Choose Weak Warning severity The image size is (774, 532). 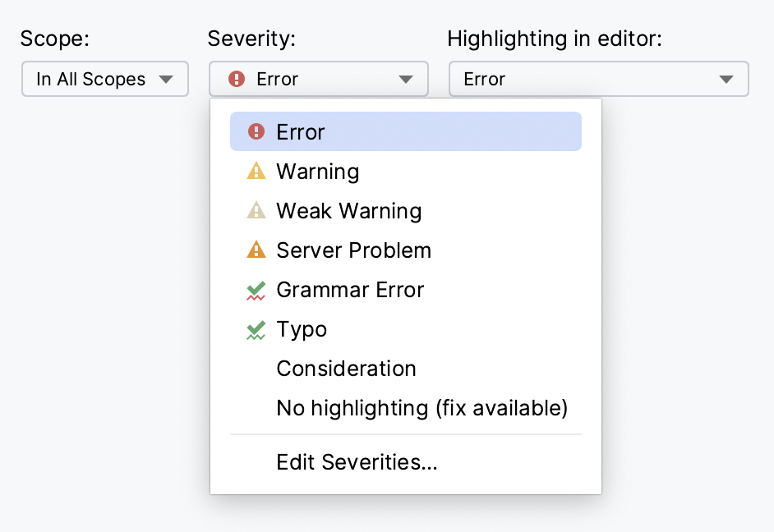pos(349,210)
